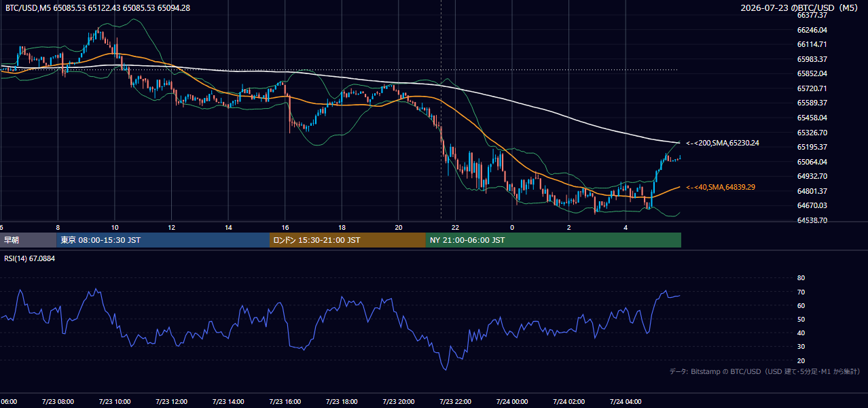Screen dimensions: 868x408
Task: Click RSI scale value 40
Action: point(801,333)
